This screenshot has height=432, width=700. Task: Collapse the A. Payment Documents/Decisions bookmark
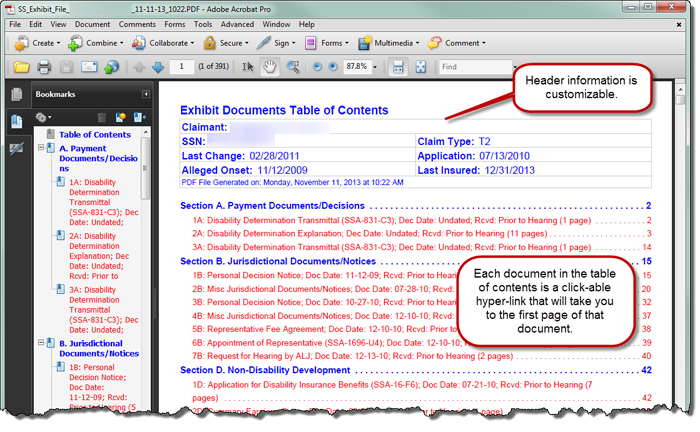(x=42, y=148)
